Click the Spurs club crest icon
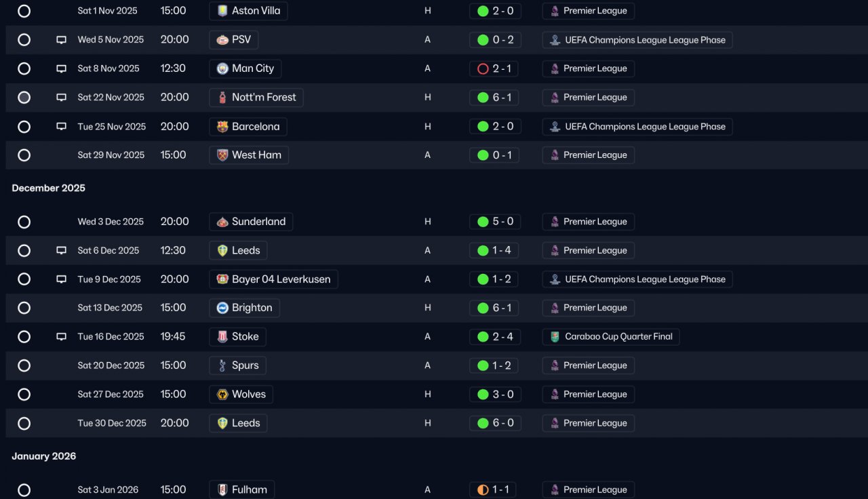Screen dimensions: 868x499 click(222, 365)
